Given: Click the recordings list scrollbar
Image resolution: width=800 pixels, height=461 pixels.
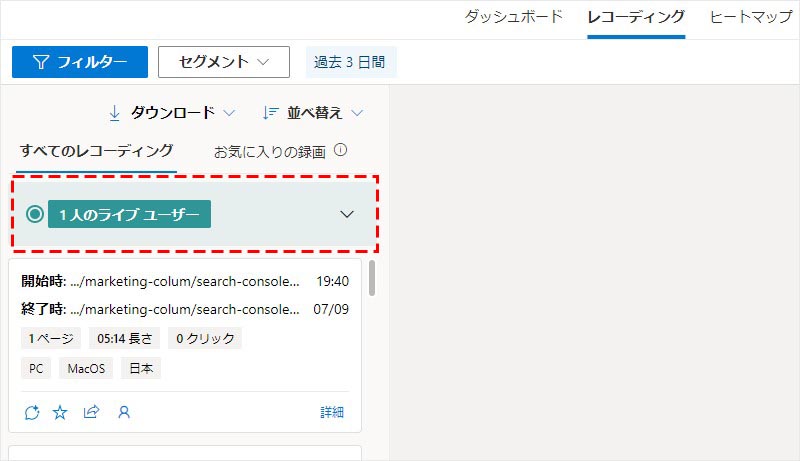Looking at the screenshot, I should (373, 279).
